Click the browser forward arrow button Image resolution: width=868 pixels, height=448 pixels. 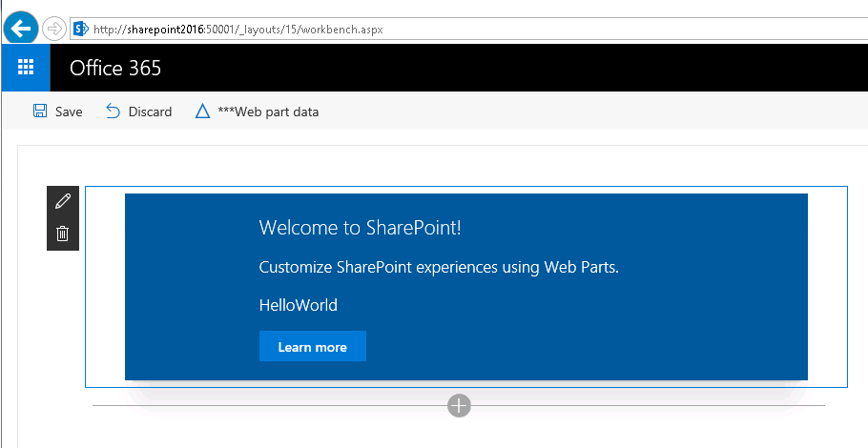(54, 29)
